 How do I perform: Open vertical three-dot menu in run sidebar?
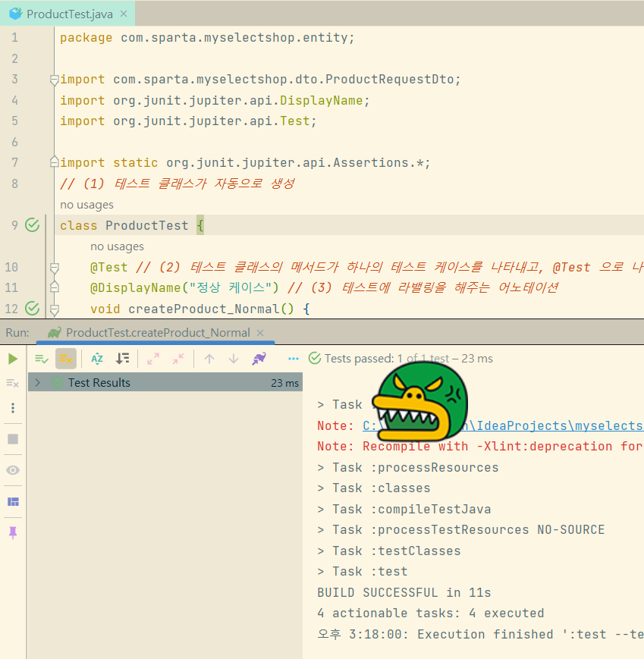(x=13, y=408)
